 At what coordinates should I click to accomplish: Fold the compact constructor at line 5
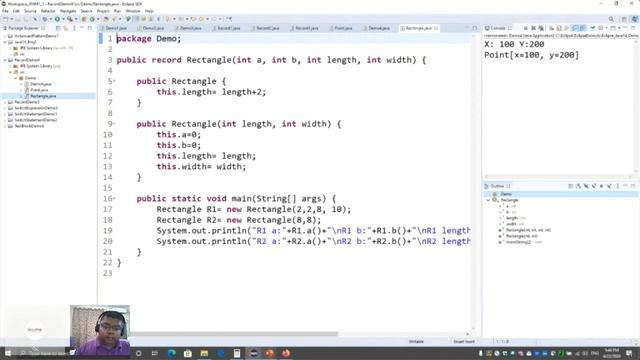pos(114,81)
